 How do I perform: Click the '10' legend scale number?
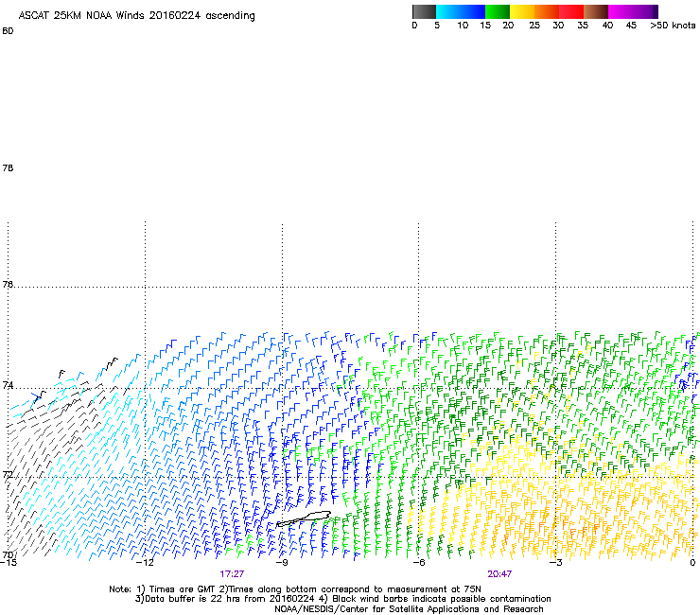pos(463,26)
